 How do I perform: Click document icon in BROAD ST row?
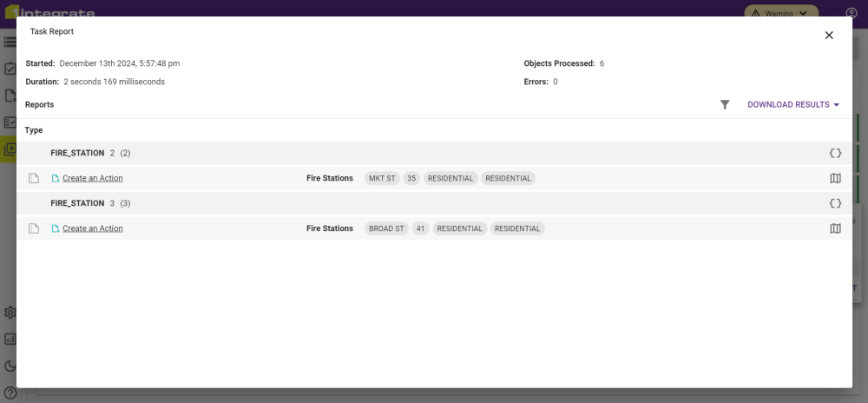pyautogui.click(x=34, y=228)
